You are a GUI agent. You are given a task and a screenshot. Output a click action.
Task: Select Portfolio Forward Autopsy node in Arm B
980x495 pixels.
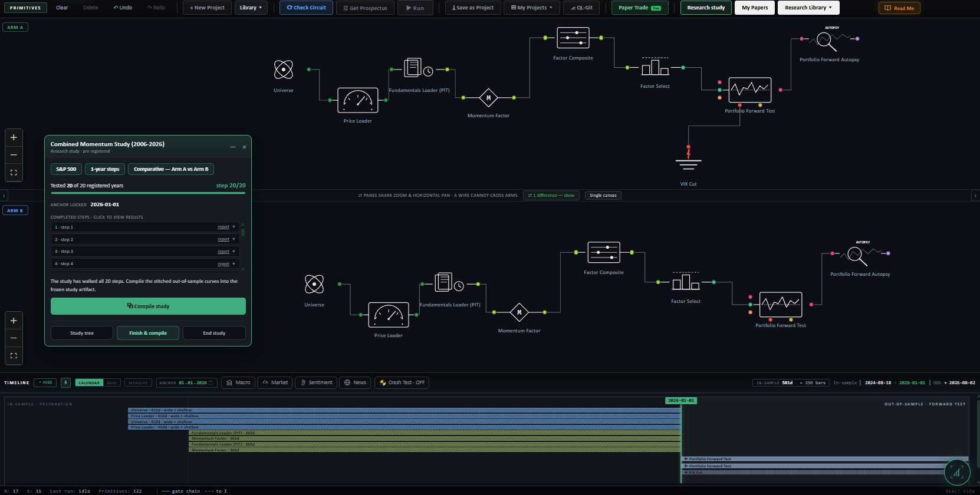pos(860,255)
